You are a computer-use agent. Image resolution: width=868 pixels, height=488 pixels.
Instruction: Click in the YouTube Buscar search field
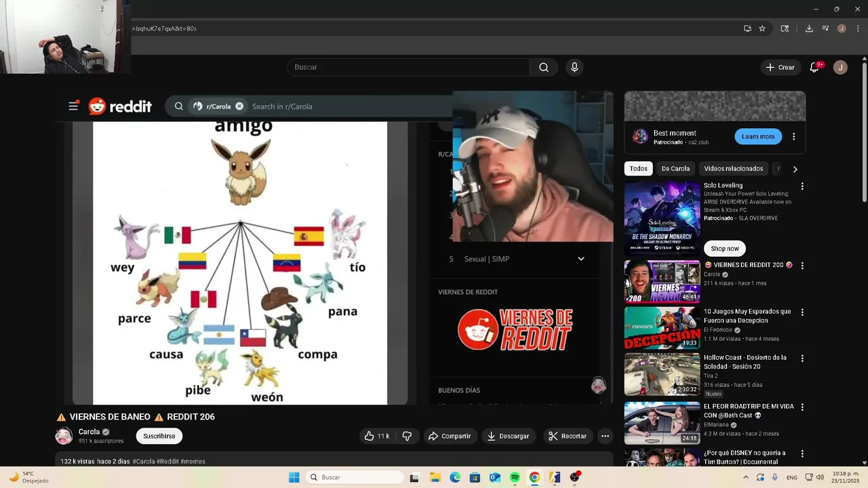coord(408,67)
